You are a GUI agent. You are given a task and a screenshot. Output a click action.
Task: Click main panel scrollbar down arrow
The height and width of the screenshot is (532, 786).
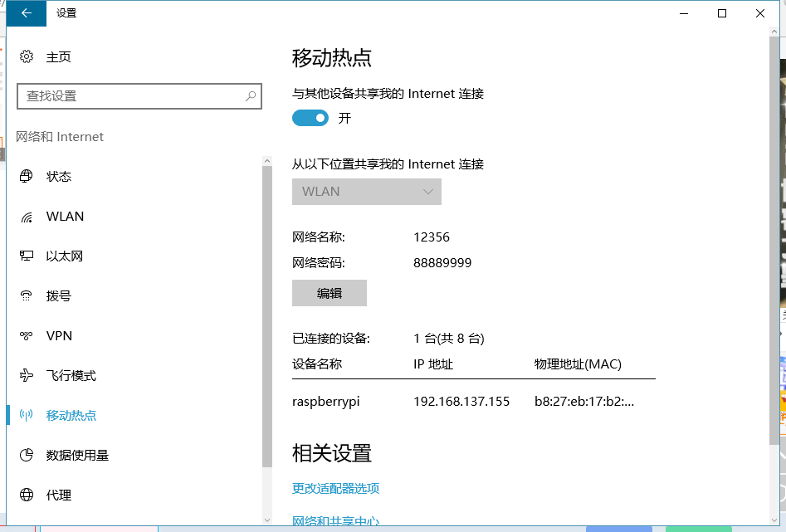[x=774, y=520]
